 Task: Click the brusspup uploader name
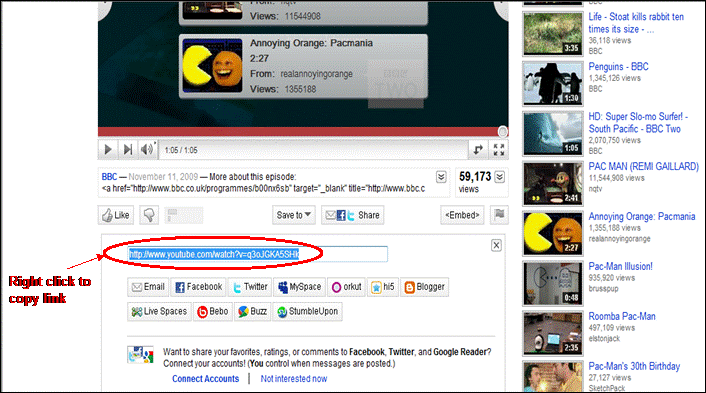(603, 289)
